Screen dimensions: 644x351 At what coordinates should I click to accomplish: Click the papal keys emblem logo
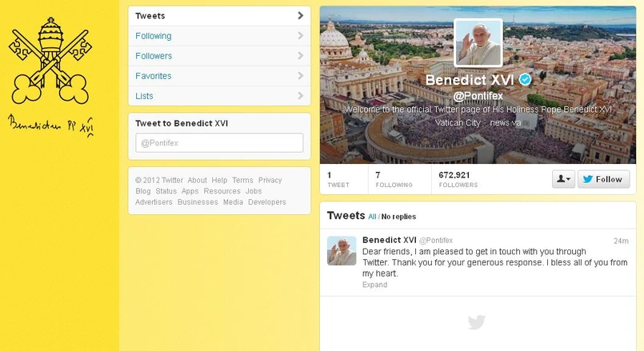[50, 61]
